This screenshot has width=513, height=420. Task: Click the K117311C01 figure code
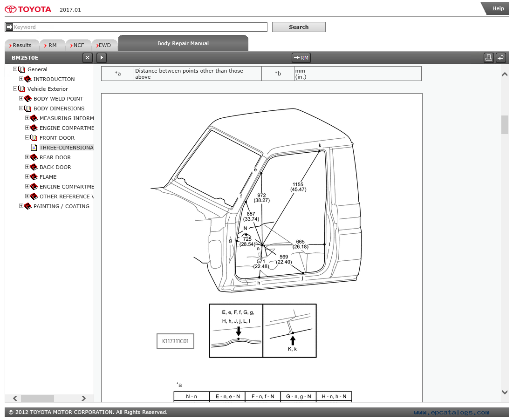[x=175, y=341]
